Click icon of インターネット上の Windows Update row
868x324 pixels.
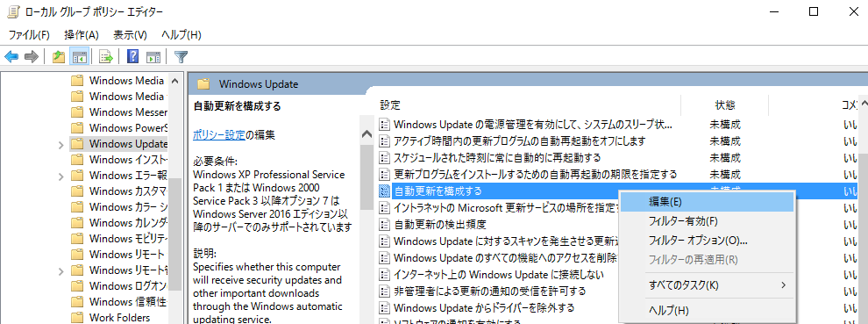[384, 274]
